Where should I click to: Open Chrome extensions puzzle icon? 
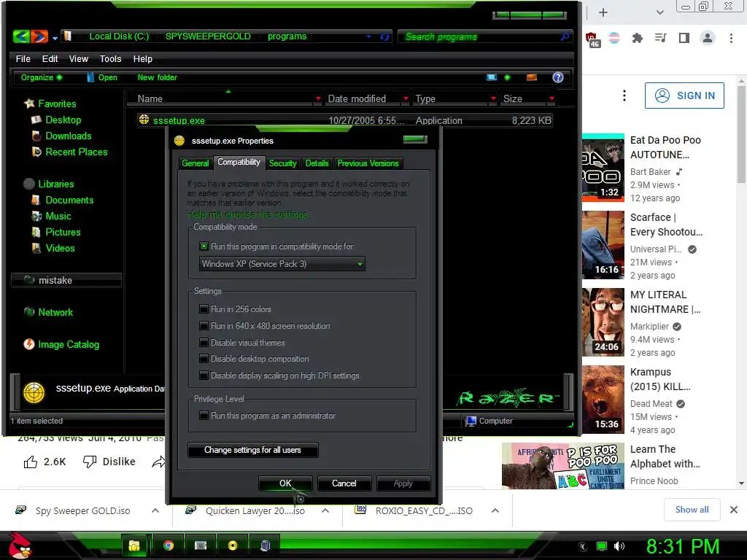point(637,38)
